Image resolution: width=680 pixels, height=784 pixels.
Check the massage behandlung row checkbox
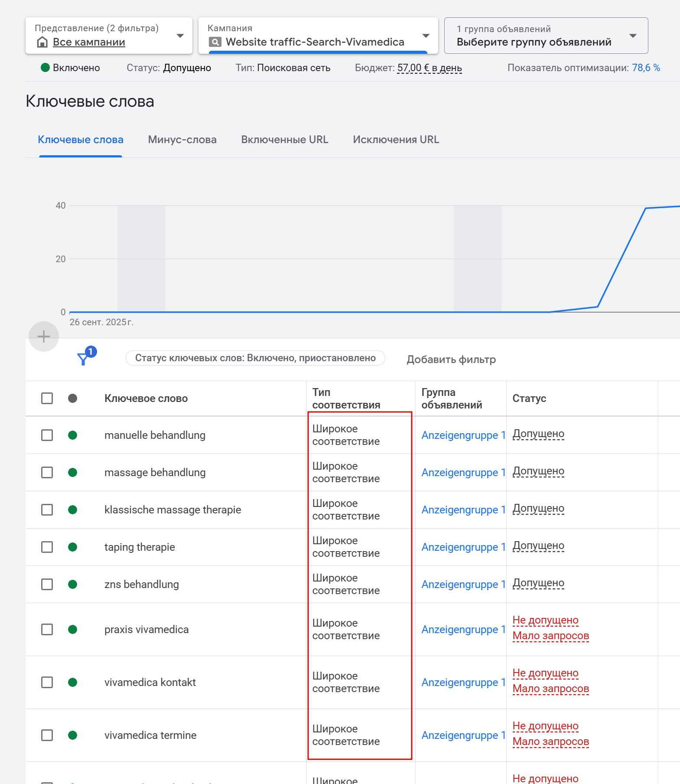[x=47, y=472]
